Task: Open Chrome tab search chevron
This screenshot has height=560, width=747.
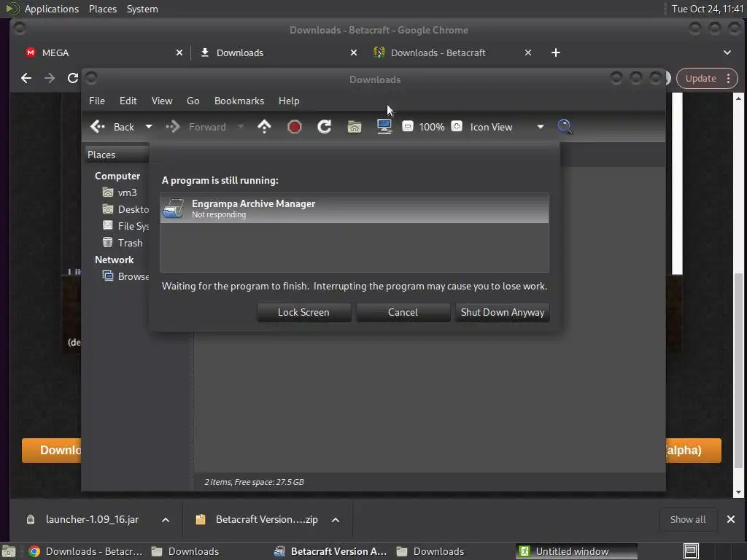Action: (727, 52)
